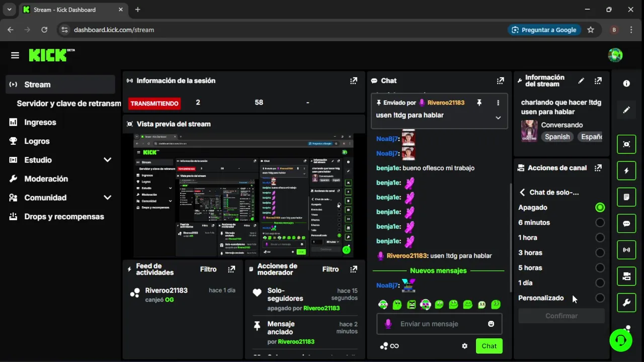The image size is (644, 362).
Task: Reload the page in Chrome
Action: (44, 30)
